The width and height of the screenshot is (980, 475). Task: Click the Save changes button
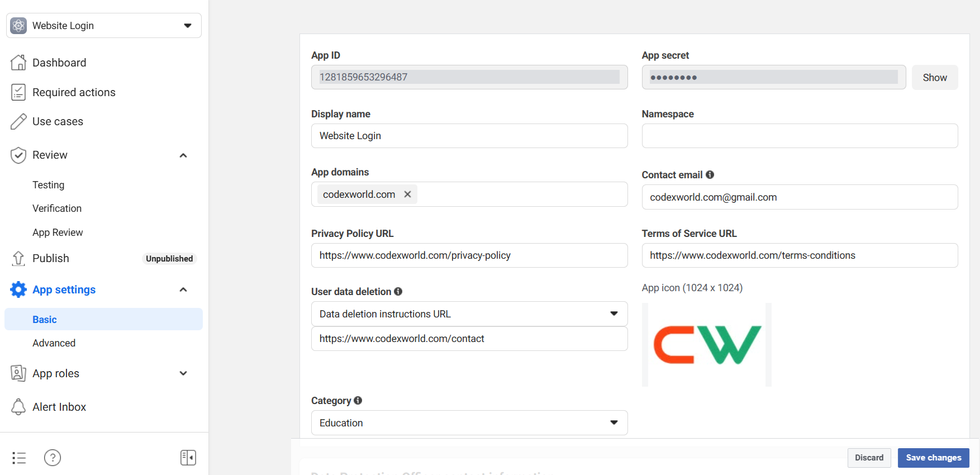[x=933, y=458]
